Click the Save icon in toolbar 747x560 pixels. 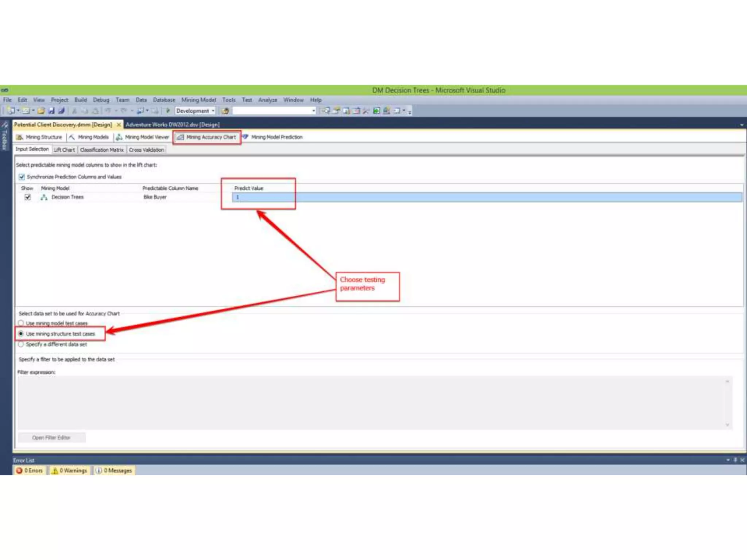(x=51, y=110)
